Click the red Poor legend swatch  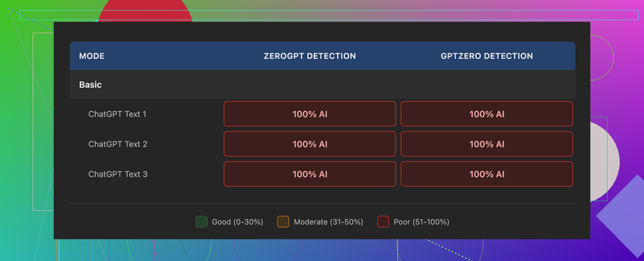pos(383,222)
